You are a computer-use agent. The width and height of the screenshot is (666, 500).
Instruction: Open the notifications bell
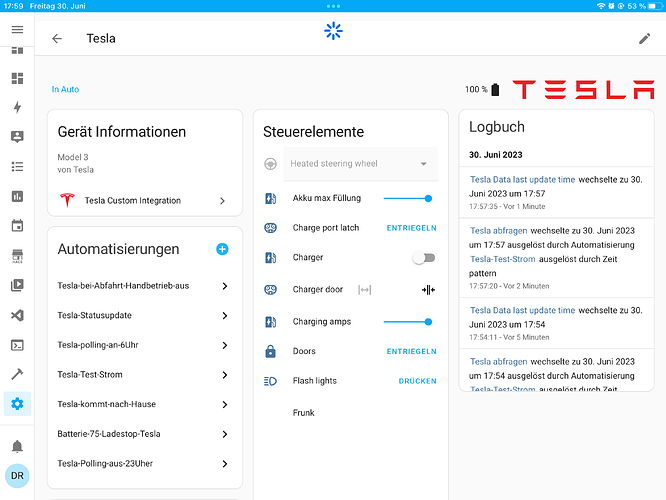[x=17, y=446]
